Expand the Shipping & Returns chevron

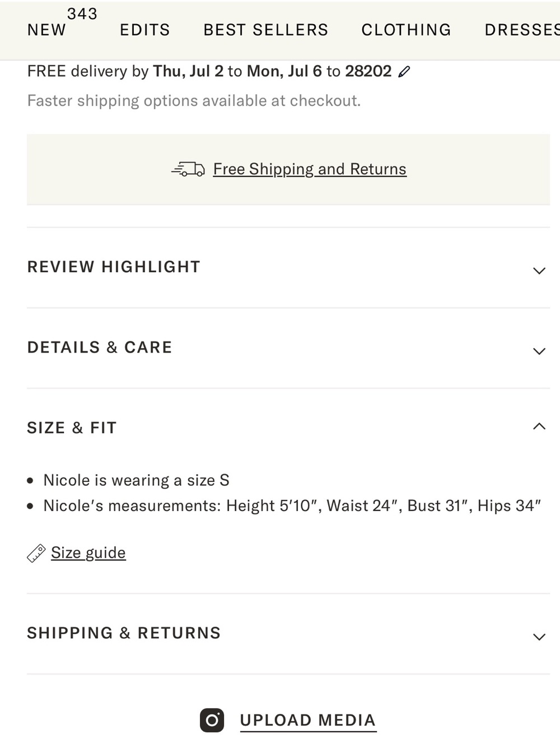pos(539,637)
